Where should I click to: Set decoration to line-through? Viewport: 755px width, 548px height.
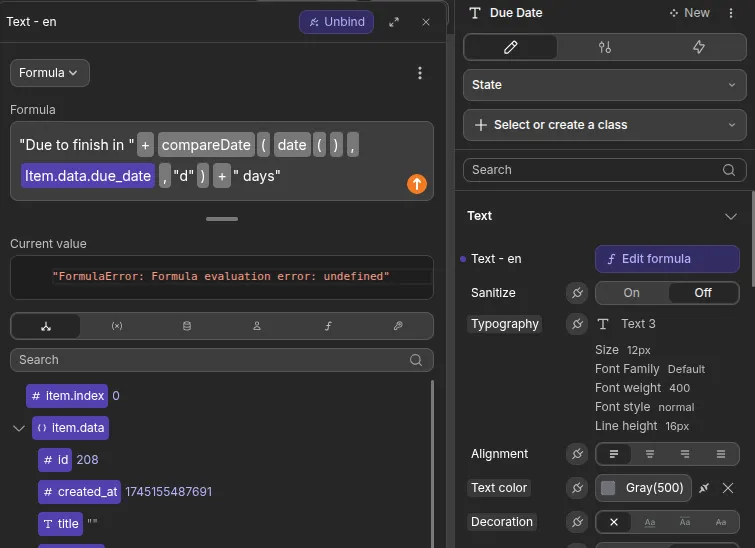[x=720, y=522]
